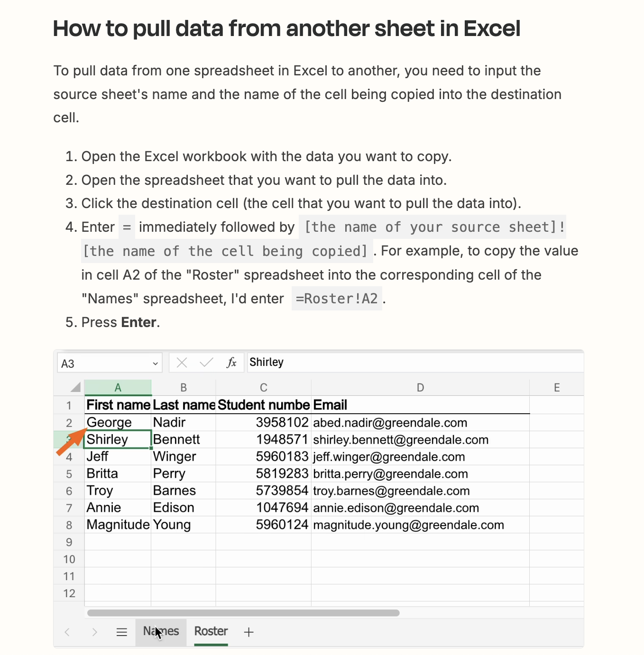
Task: Select column B header
Action: coord(184,388)
